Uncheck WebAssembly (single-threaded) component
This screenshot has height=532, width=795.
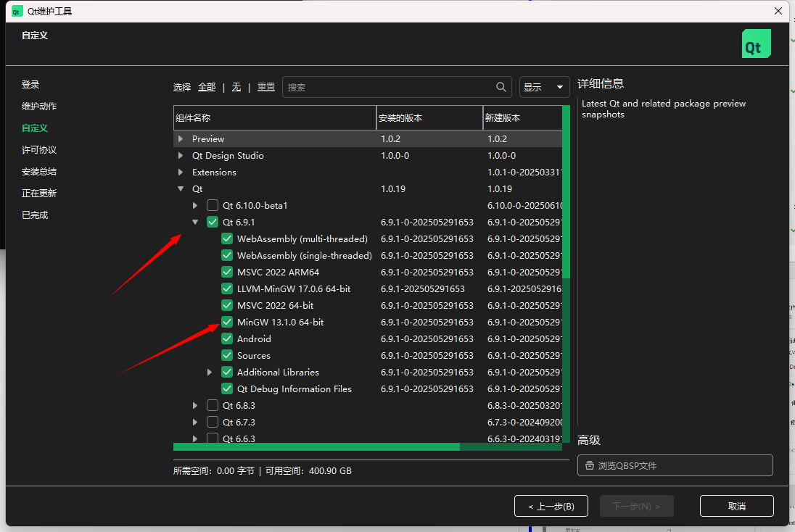(x=227, y=255)
